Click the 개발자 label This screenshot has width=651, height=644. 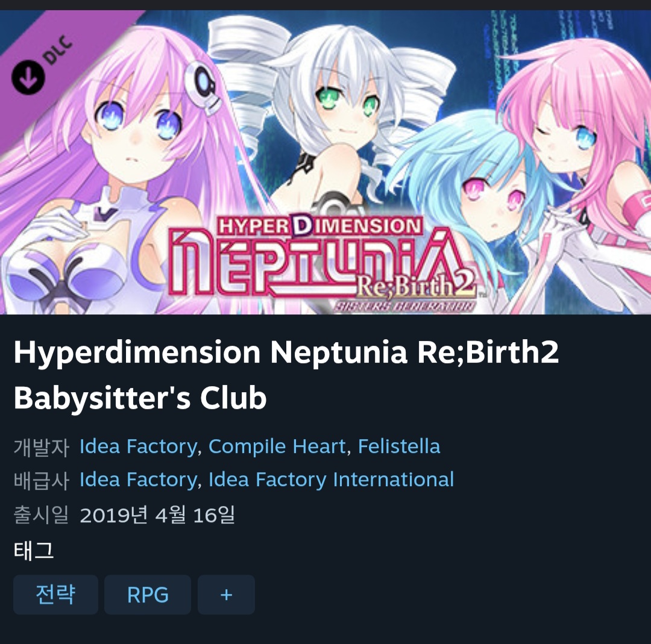coord(41,447)
